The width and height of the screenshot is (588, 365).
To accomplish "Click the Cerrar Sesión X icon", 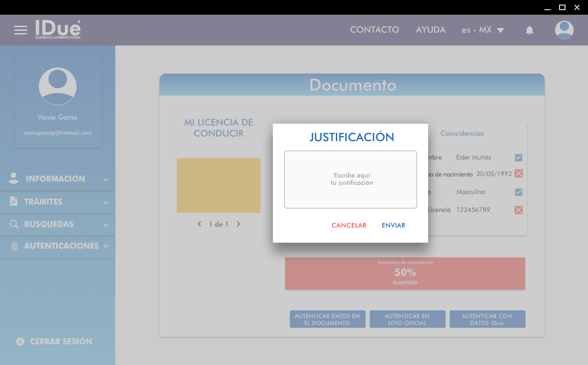I will click(20, 342).
